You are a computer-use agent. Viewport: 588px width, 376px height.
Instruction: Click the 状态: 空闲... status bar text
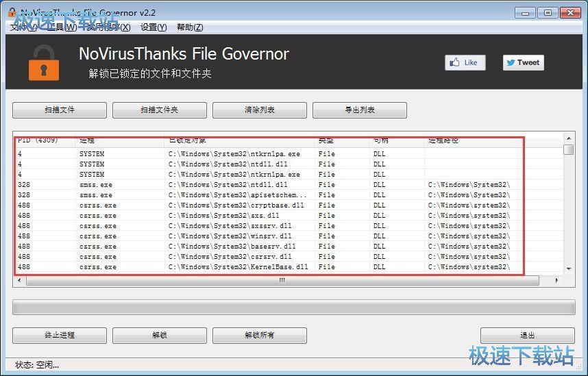pyautogui.click(x=37, y=365)
